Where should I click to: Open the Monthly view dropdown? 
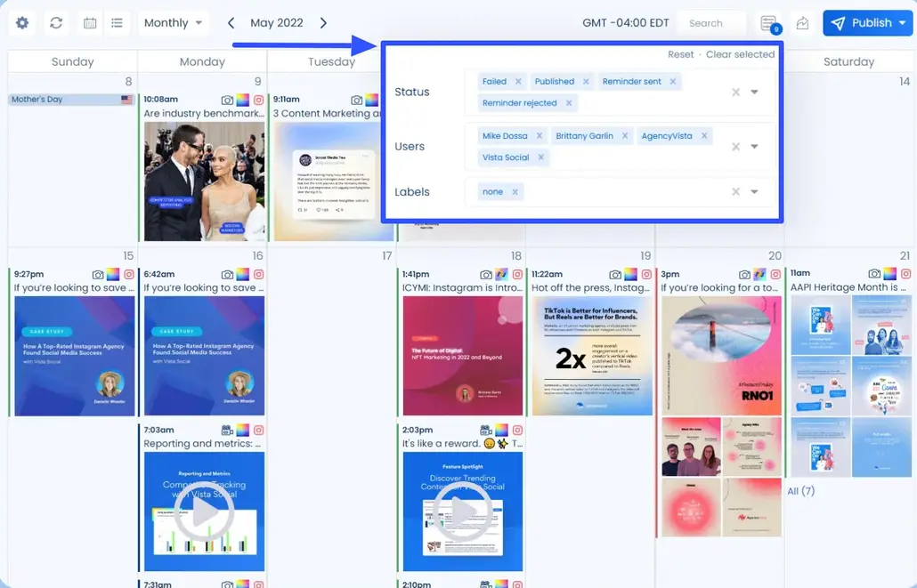(x=174, y=23)
